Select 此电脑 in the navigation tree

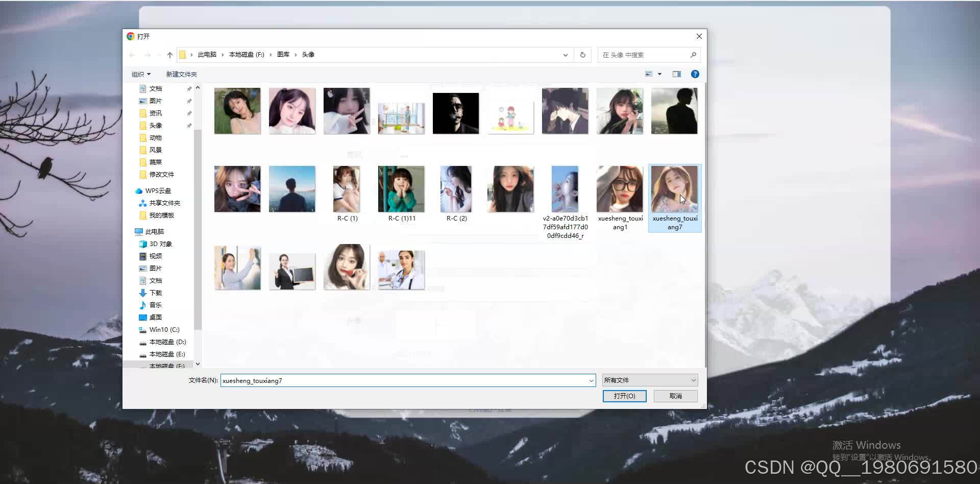154,232
